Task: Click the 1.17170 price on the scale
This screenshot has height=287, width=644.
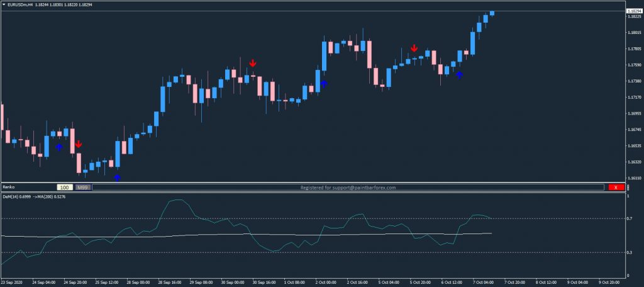Action: coord(634,98)
